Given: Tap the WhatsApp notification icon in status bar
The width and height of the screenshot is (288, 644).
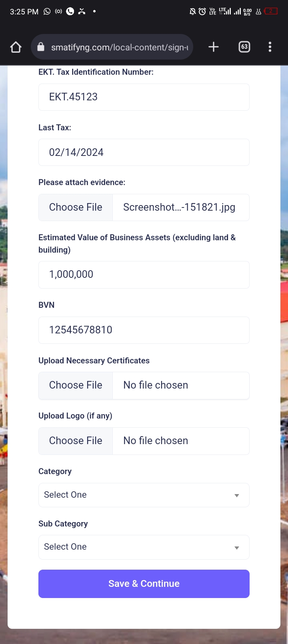Looking at the screenshot, I should pos(47,12).
